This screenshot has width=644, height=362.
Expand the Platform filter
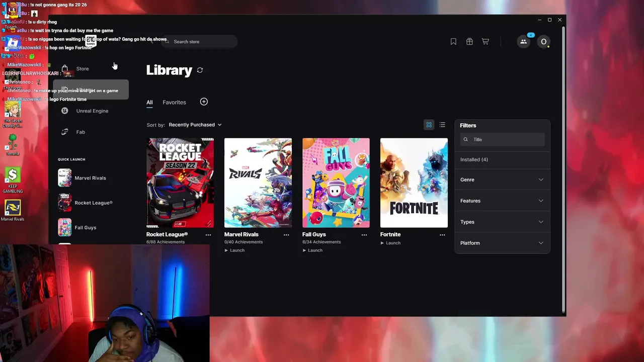pos(502,243)
